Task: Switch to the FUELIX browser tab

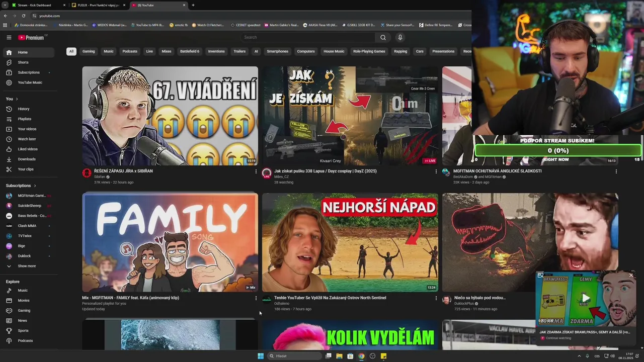Action: coord(99,5)
